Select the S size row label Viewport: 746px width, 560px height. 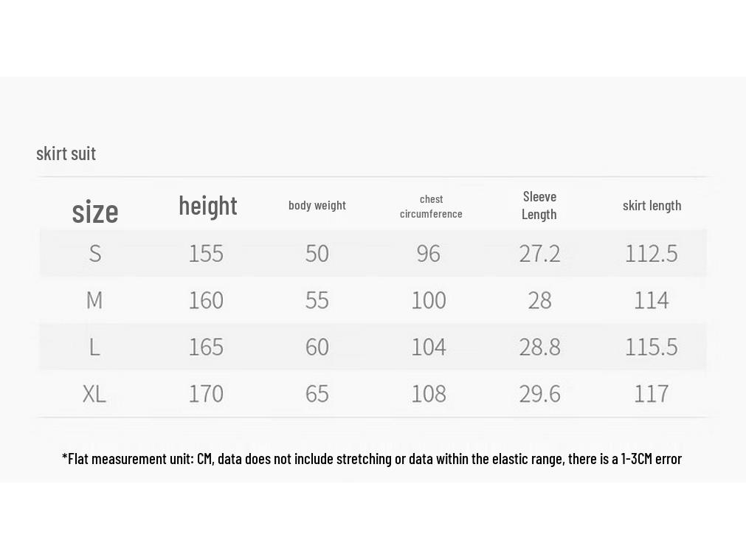pos(95,253)
